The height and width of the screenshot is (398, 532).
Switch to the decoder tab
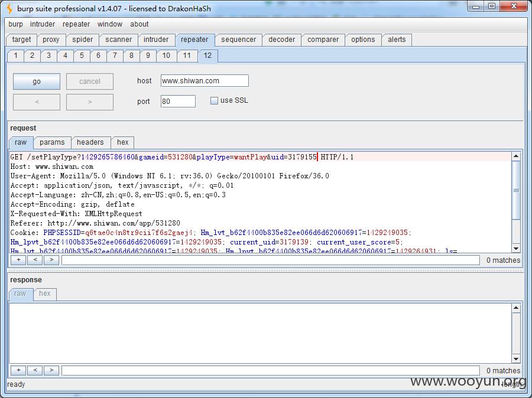tap(281, 40)
